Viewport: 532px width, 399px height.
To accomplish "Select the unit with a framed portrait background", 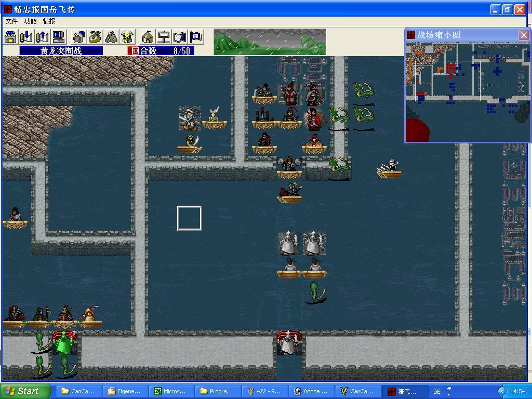I will pos(190,118).
